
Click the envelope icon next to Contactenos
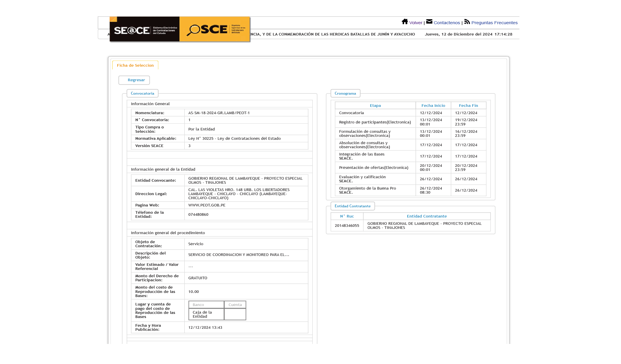[429, 22]
